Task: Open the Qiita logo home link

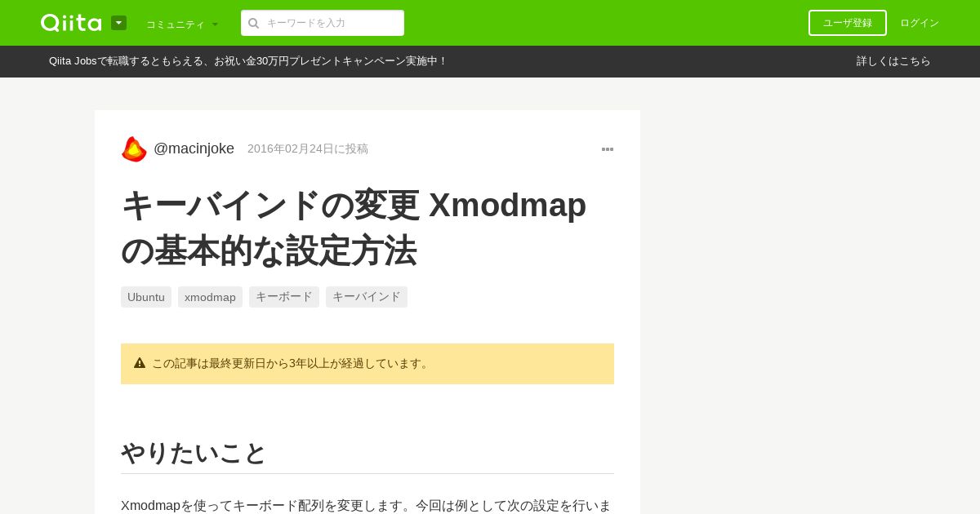Action: [71, 23]
